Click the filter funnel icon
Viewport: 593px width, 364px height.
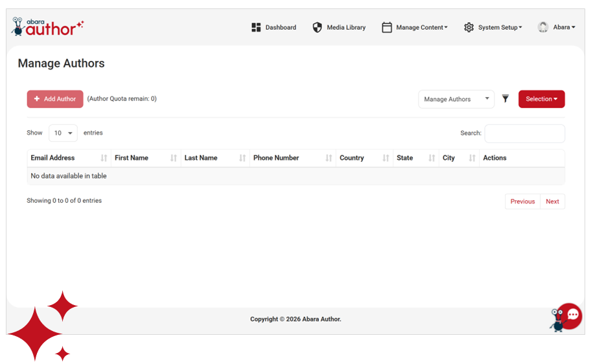click(506, 98)
